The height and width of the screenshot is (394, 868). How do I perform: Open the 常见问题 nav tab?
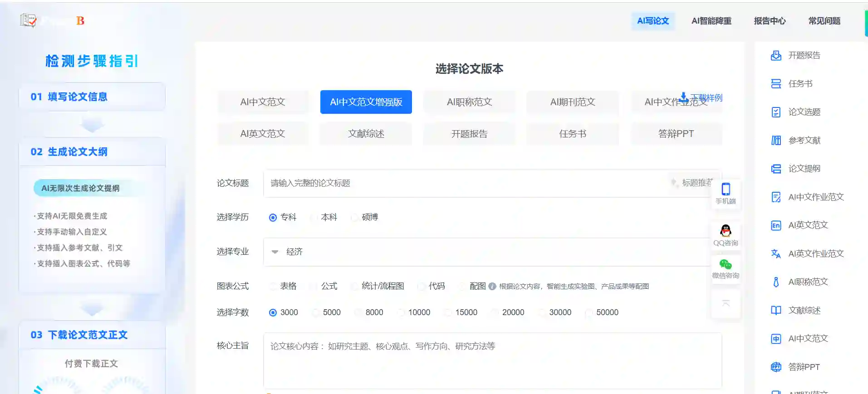[824, 21]
